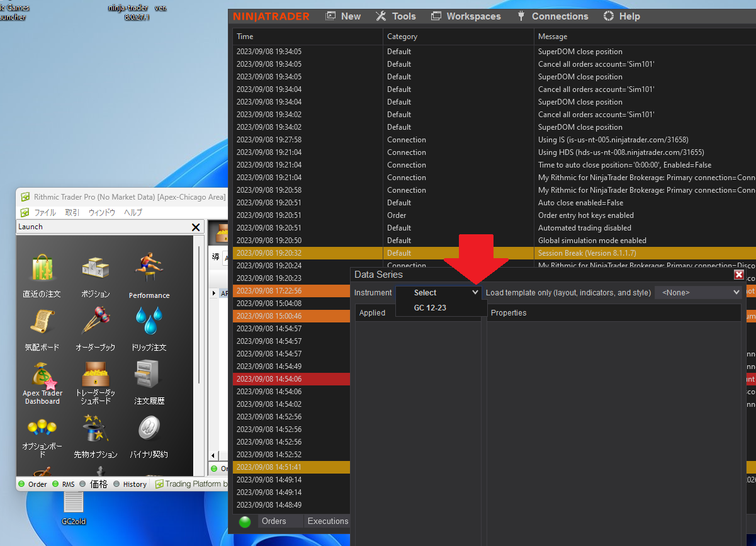Open 直近の注文 in Rithmic Launch panel
The width and height of the screenshot is (756, 546).
43,275
